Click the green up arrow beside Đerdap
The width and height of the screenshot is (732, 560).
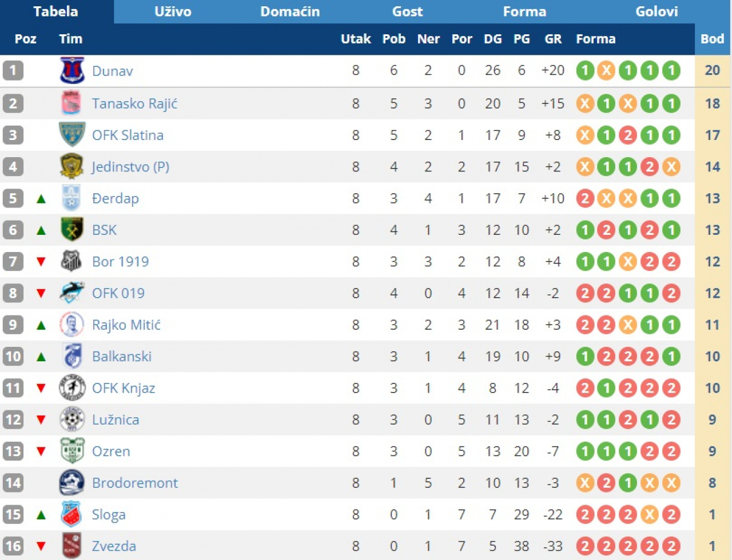pyautogui.click(x=41, y=199)
